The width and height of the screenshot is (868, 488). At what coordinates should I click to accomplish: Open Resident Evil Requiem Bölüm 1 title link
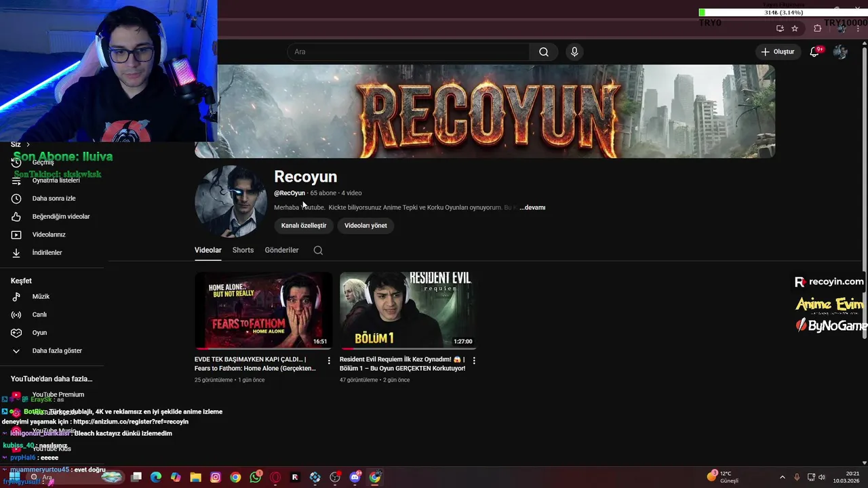pos(403,364)
